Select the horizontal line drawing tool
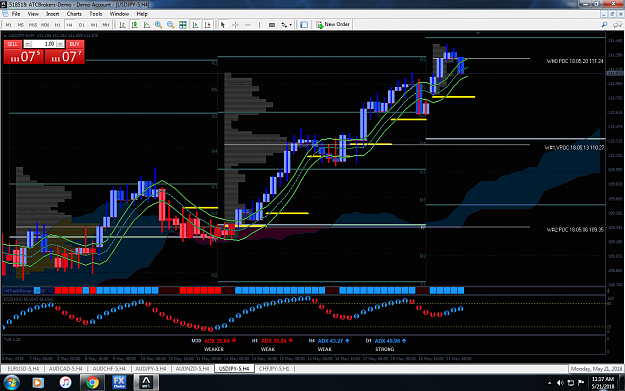625x391 pixels. tap(248, 25)
